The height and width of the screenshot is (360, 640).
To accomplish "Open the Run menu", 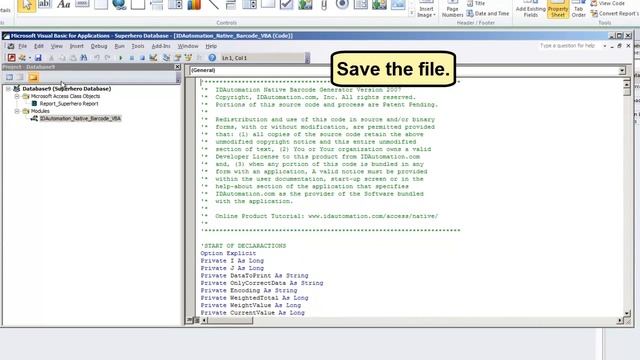I will pyautogui.click(x=120, y=46).
